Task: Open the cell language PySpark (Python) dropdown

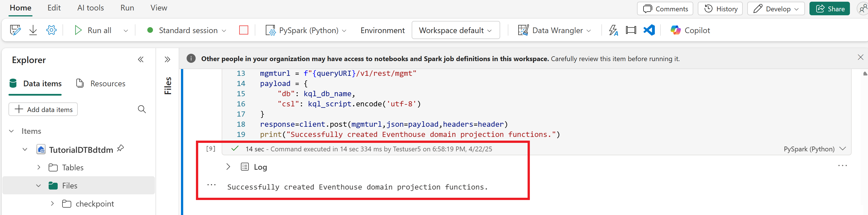Action: click(x=843, y=149)
